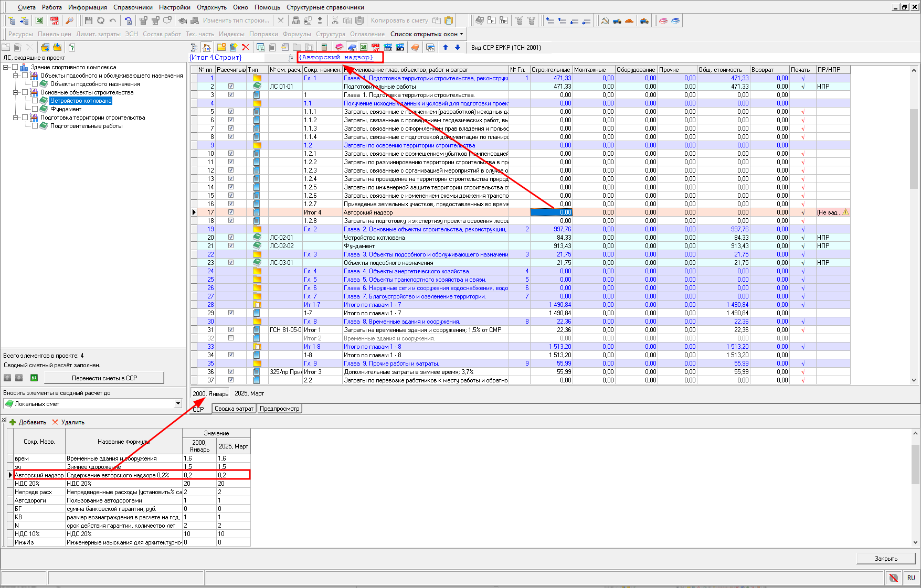
Task: Open the Справочники menu
Action: [133, 7]
